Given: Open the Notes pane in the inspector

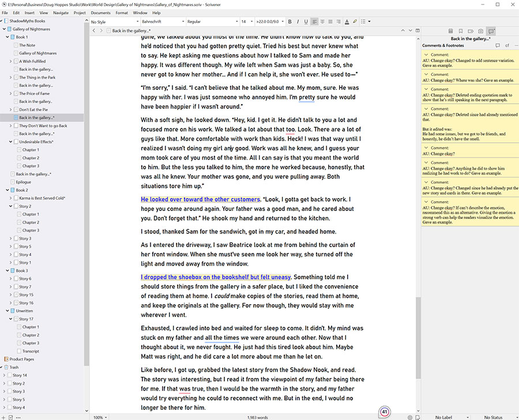Looking at the screenshot, I should [451, 31].
